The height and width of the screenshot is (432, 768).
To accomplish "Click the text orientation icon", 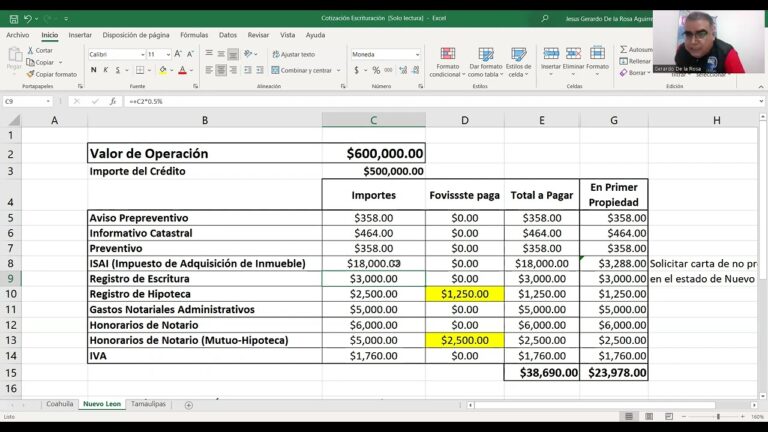I will pos(248,54).
